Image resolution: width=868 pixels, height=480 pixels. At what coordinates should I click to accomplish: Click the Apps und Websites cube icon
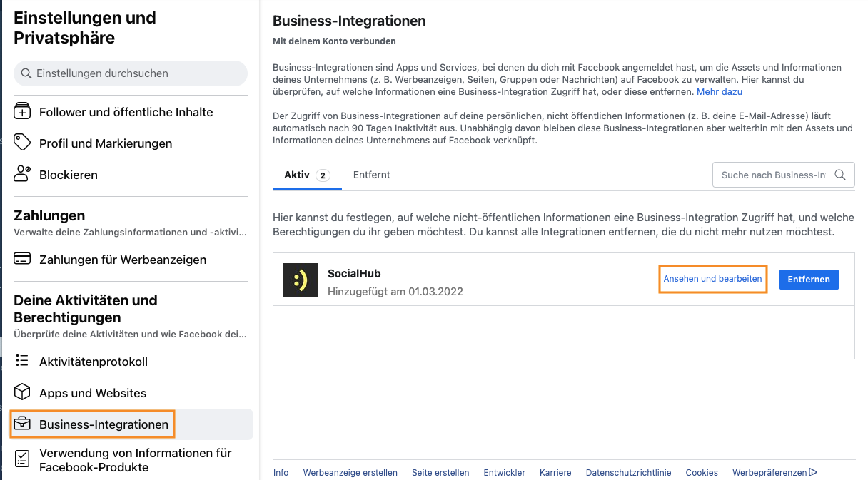(23, 393)
